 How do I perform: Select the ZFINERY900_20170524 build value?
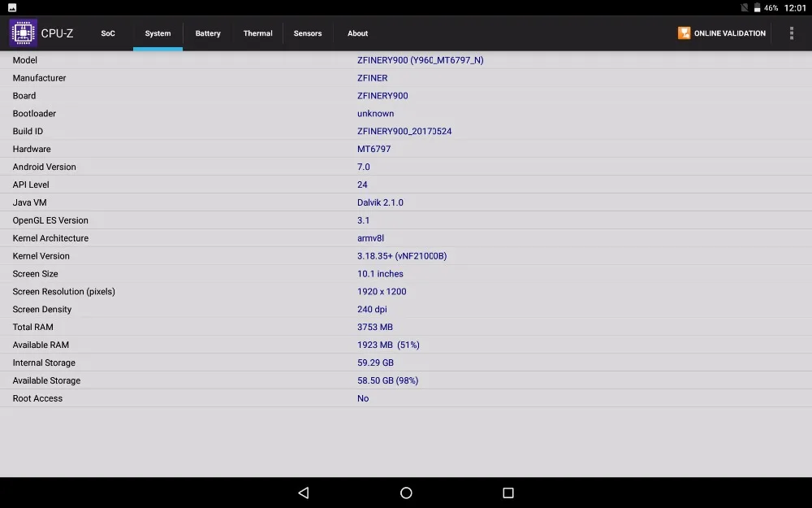[x=404, y=131]
